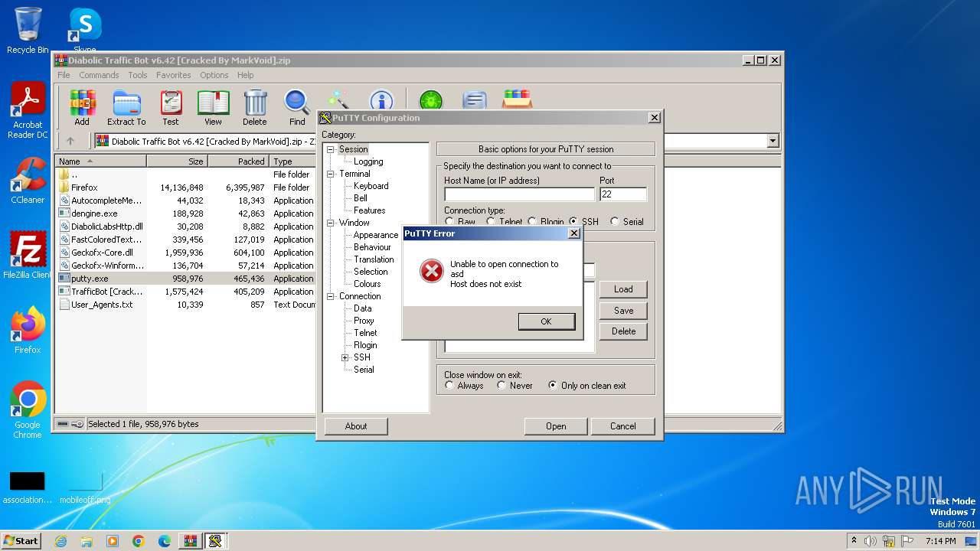This screenshot has height=551, width=980.
Task: Select the mobileoff.png desktop file
Action: (x=85, y=487)
